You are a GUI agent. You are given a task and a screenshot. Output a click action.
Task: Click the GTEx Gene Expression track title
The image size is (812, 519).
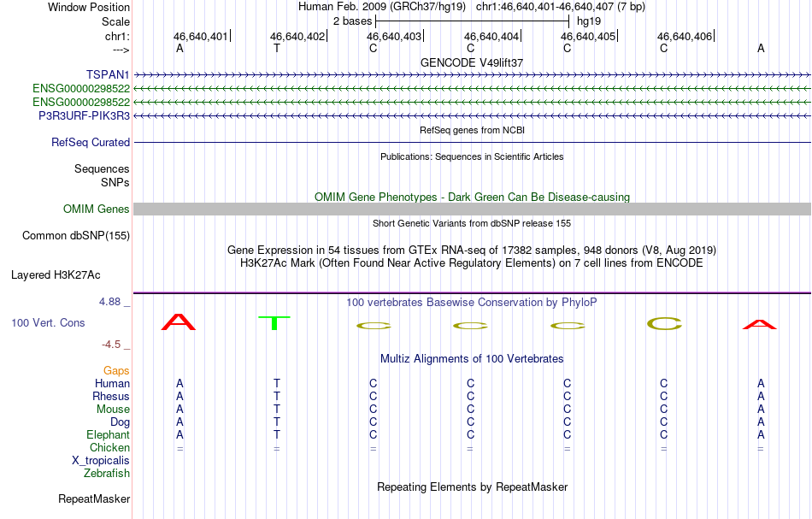(472, 251)
